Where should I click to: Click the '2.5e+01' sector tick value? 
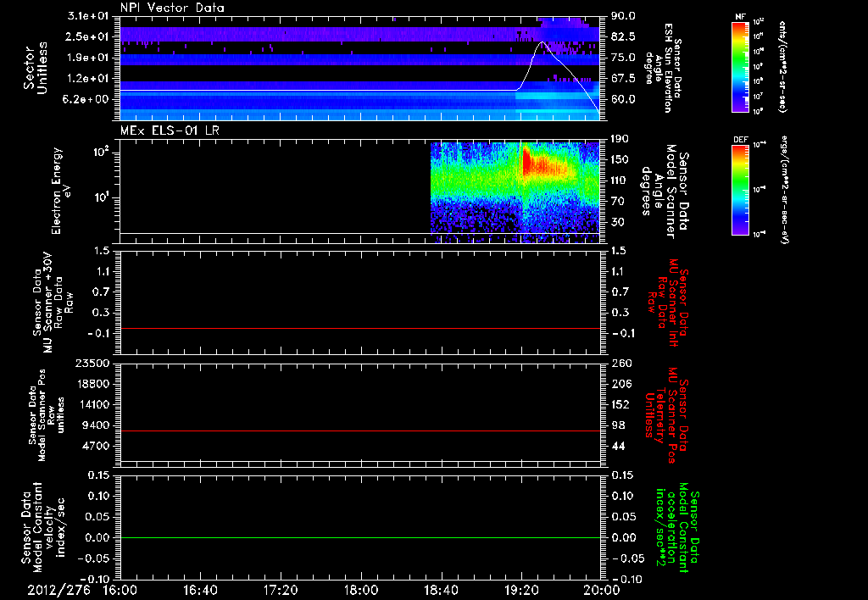(88, 37)
